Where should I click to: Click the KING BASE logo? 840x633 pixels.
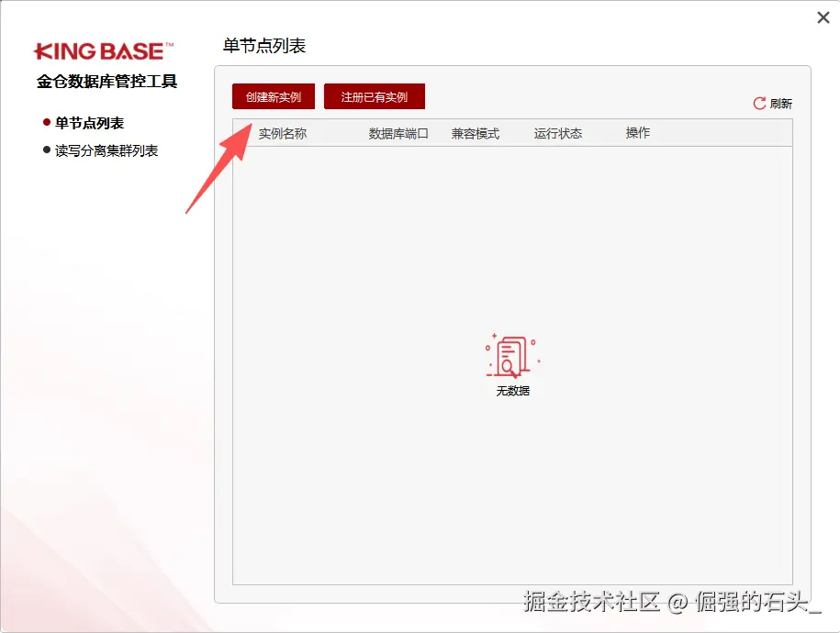101,52
